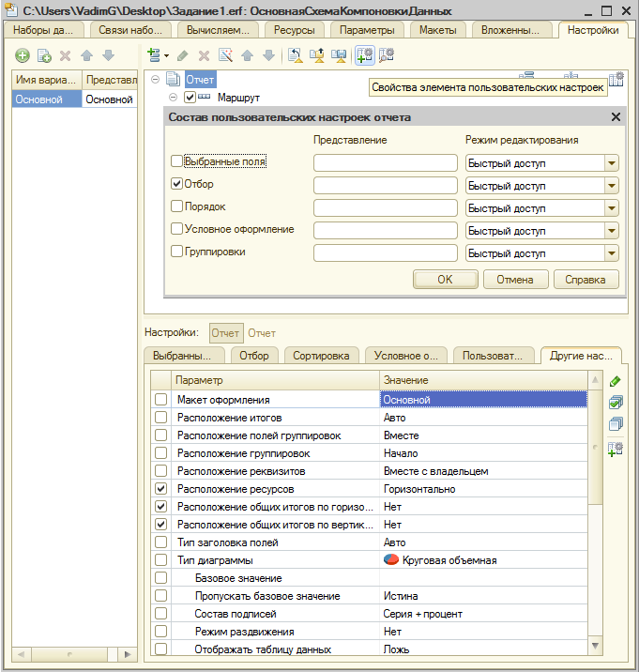Click the Условное оформление presentation field
639x672 pixels.
[x=385, y=230]
